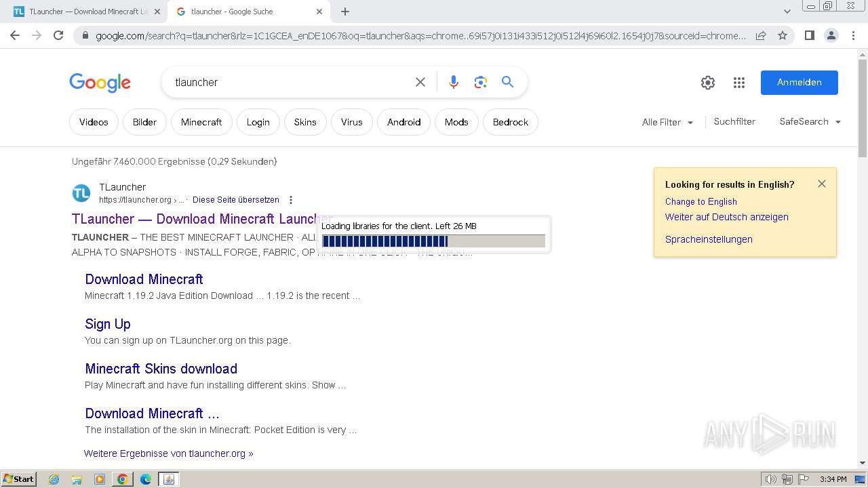Go back to the previous page
The width and height of the screenshot is (868, 488).
[15, 35]
